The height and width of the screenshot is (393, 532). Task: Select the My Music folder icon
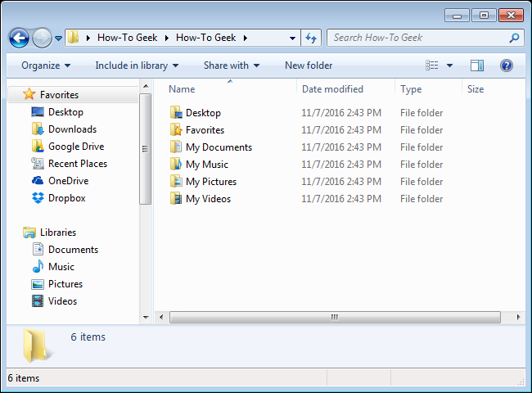click(x=176, y=165)
